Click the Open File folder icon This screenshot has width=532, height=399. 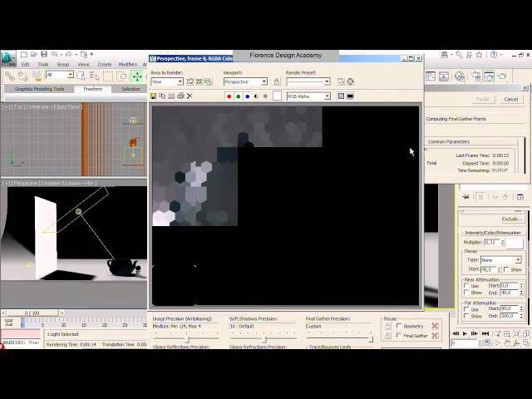tap(33, 54)
